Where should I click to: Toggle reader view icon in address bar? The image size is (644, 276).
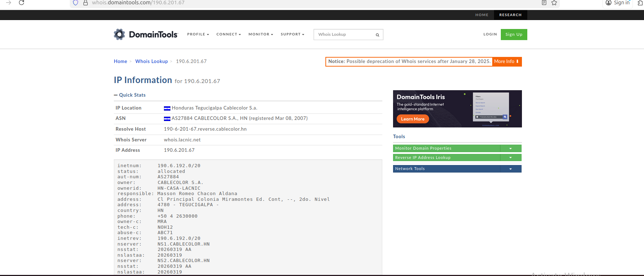point(544,3)
